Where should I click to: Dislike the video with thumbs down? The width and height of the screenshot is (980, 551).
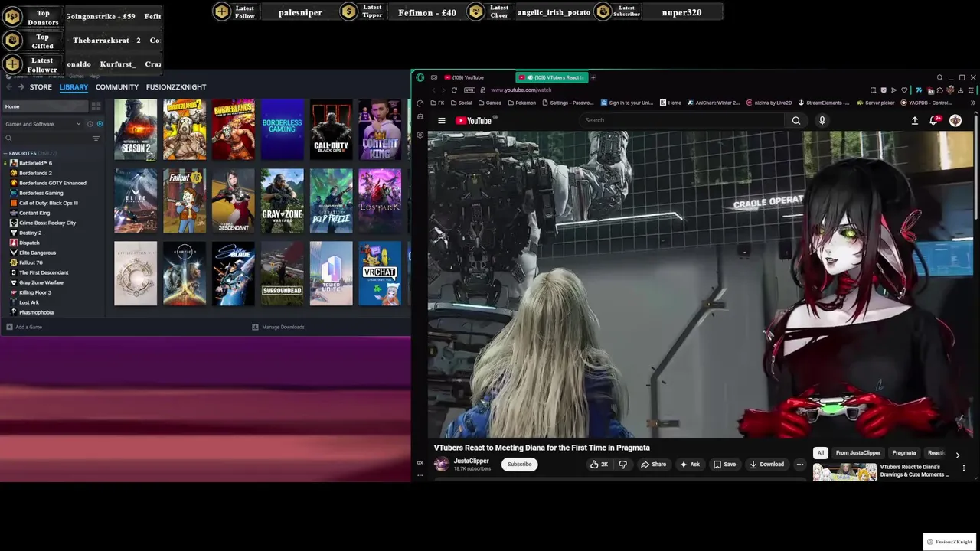pos(622,464)
